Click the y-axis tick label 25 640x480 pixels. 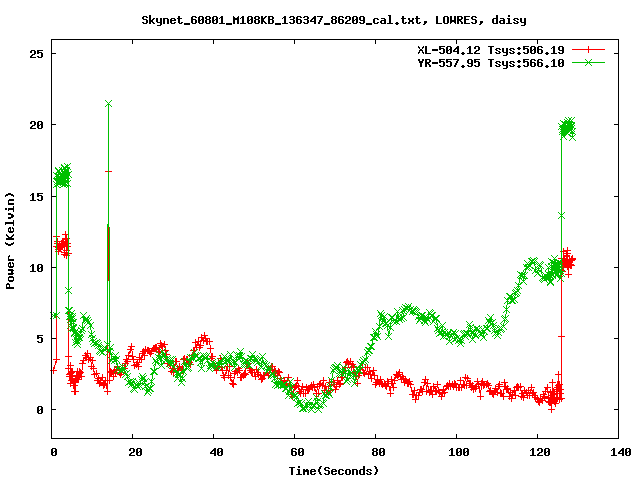[x=36, y=54]
